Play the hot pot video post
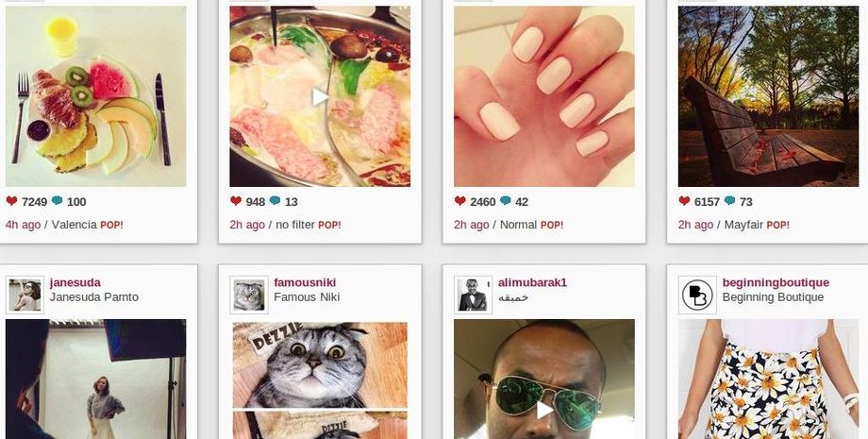Screen dimensions: 868x439 pyautogui.click(x=320, y=97)
